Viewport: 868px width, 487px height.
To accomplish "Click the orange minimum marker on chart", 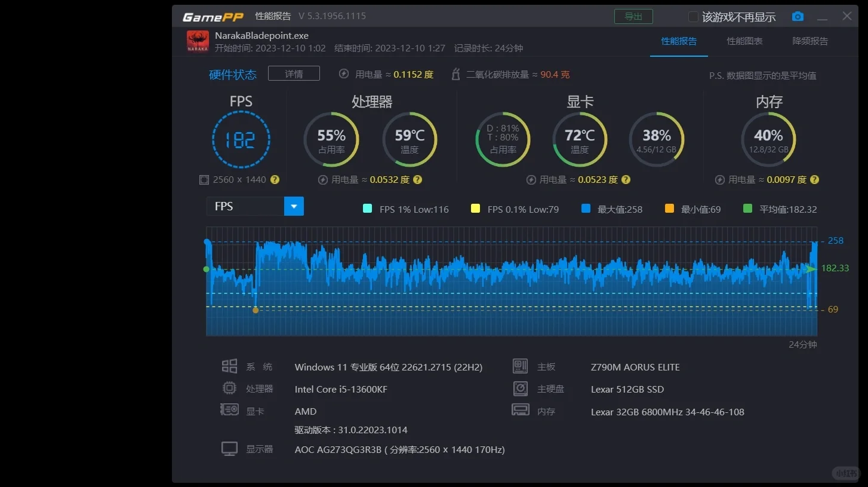I will click(256, 310).
